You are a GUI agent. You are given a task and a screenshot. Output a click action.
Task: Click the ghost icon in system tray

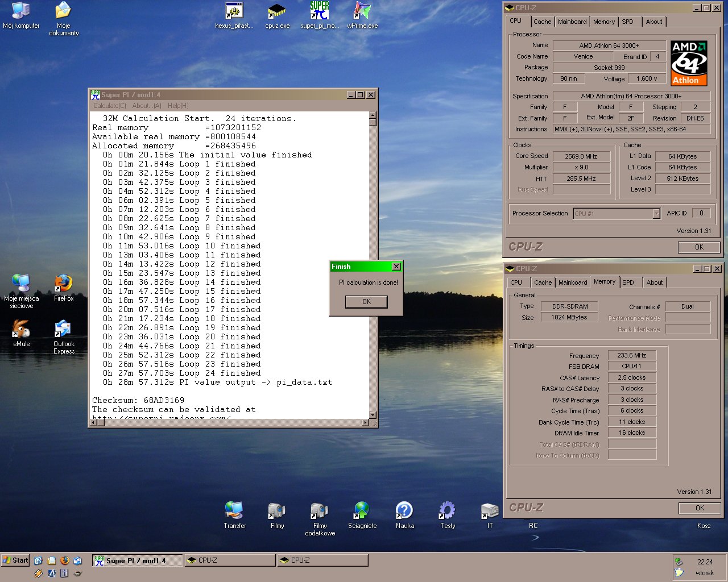point(679,573)
